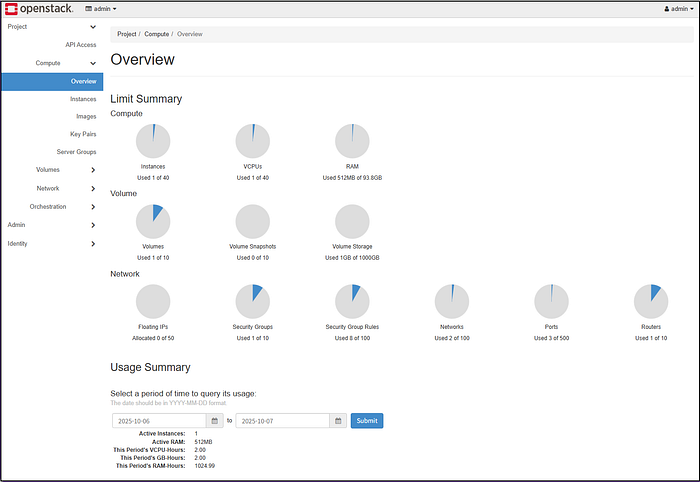Image resolution: width=700 pixels, height=482 pixels.
Task: Open the start date calendar picker
Action: click(214, 421)
